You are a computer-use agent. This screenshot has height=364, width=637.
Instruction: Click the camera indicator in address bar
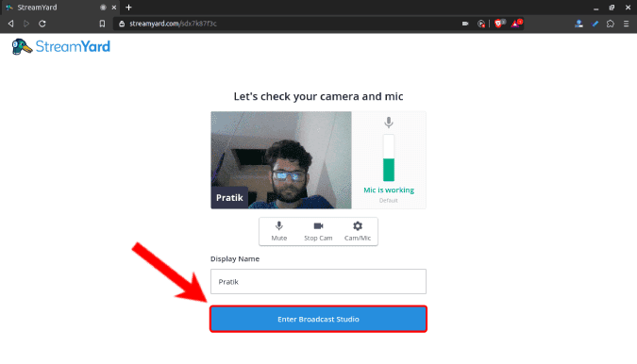(x=465, y=24)
